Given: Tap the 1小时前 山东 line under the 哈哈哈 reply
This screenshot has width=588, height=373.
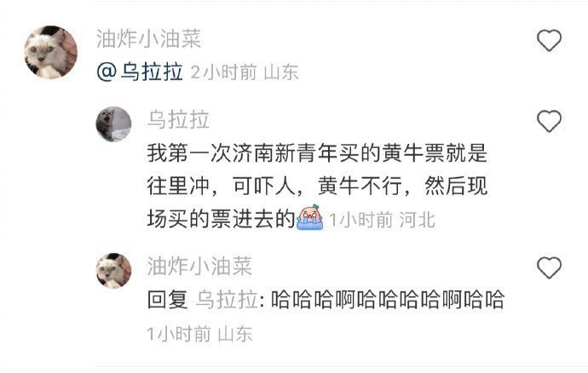Looking at the screenshot, I should [x=199, y=334].
